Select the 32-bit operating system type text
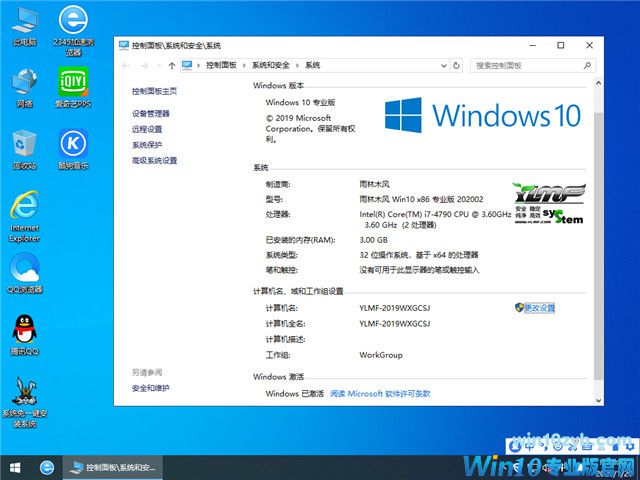Screen dimensions: 640x480 tap(419, 255)
